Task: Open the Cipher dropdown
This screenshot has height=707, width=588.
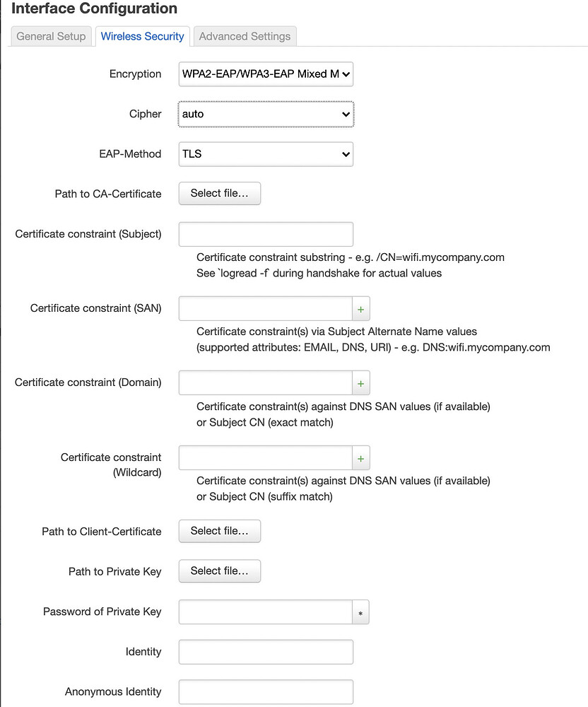Action: [x=265, y=114]
